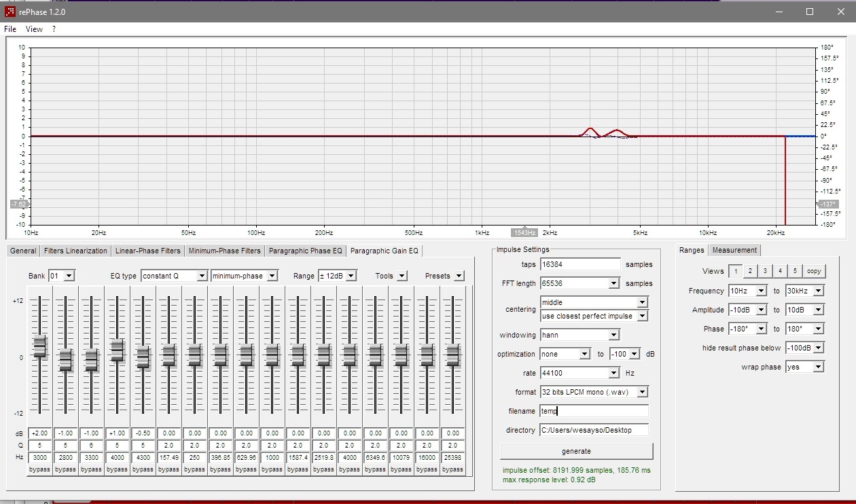Open the minimum-phase dropdown

(x=245, y=276)
